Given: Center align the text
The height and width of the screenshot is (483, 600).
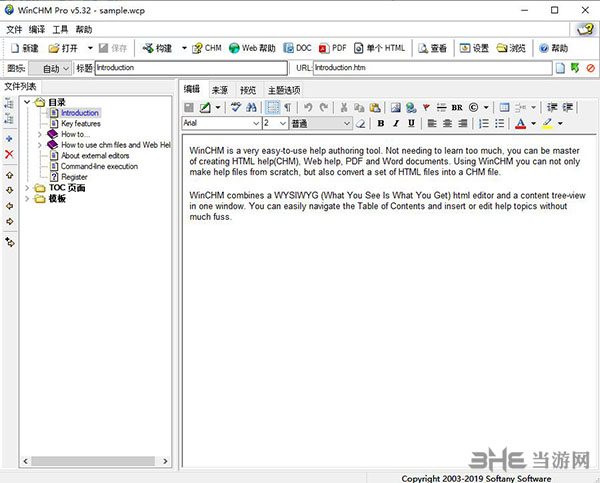Looking at the screenshot, I should (447, 123).
